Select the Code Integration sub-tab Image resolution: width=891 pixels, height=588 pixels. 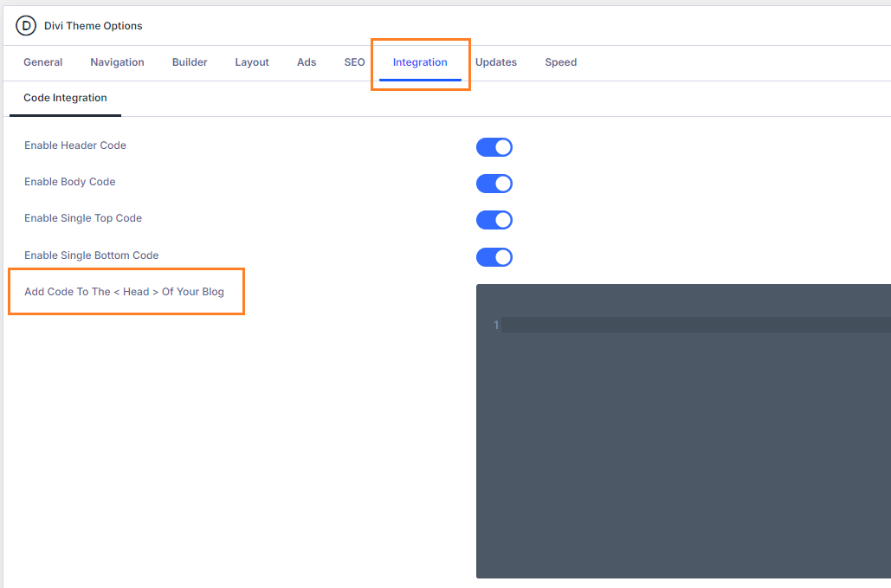pyautogui.click(x=65, y=98)
